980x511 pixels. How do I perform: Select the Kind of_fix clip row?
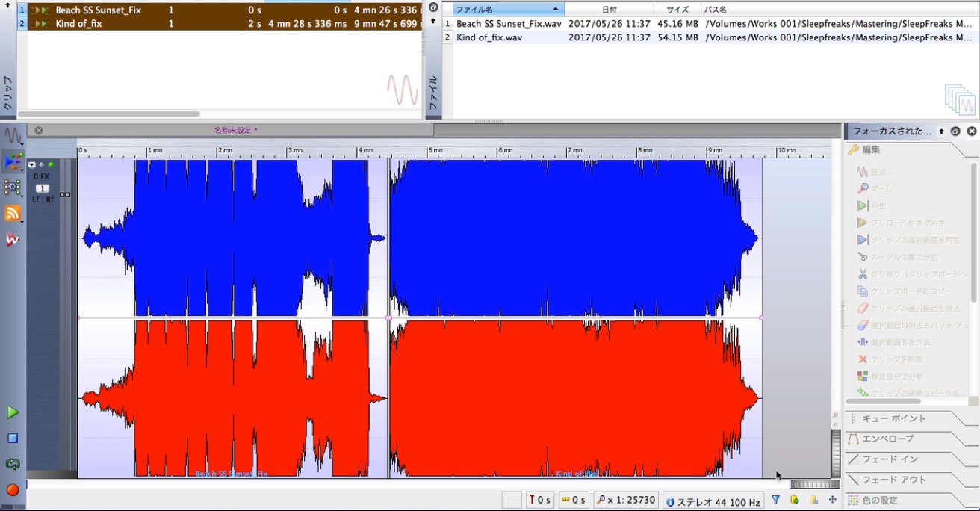[218, 24]
